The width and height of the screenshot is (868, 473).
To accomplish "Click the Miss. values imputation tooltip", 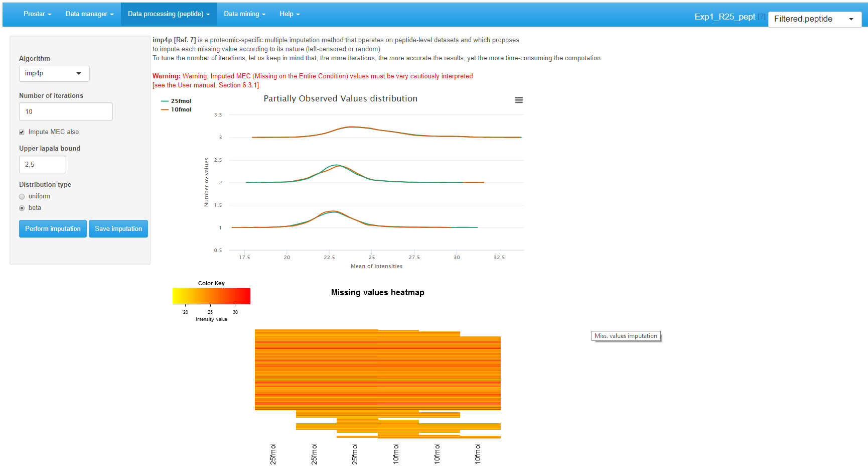I will click(x=626, y=335).
